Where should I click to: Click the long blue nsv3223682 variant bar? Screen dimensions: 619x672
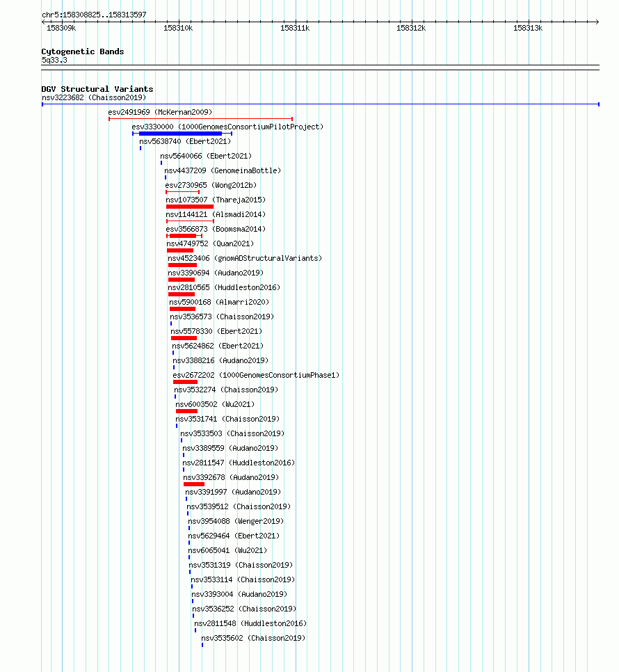tap(321, 104)
